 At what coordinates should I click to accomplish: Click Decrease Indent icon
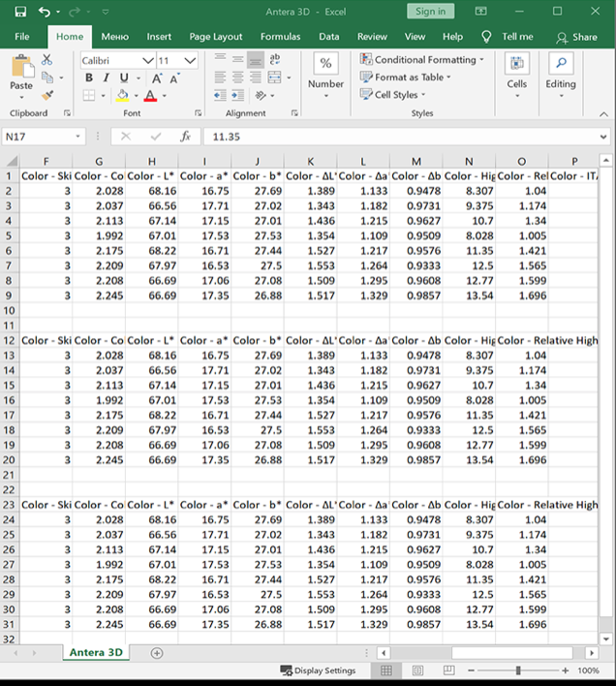(220, 95)
